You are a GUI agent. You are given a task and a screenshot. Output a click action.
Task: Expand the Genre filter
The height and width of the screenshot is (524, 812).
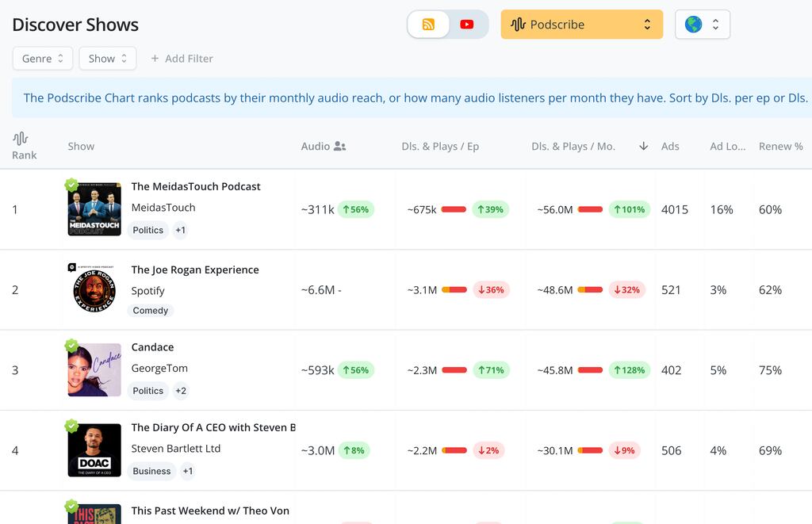click(x=43, y=59)
